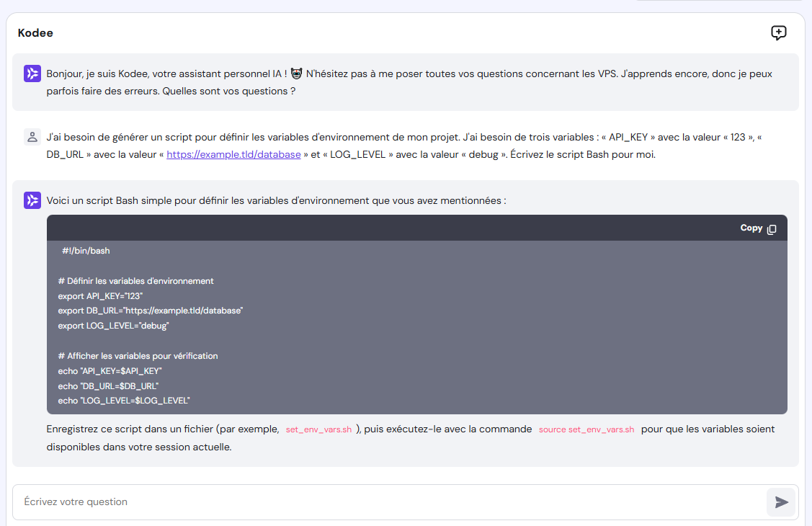Click the export API_KEY line in the script
Viewport: 812px width, 526px height.
pyautogui.click(x=101, y=295)
